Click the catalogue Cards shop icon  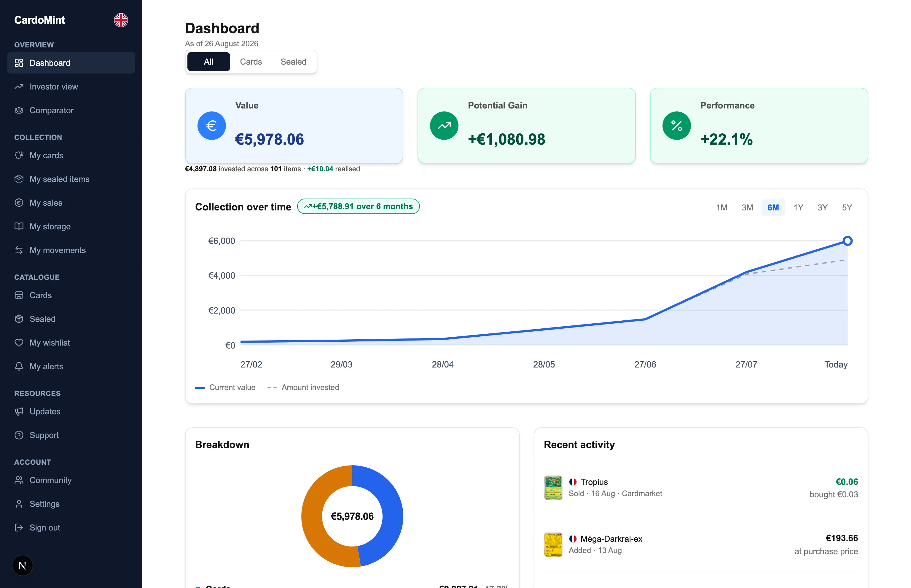click(x=19, y=295)
